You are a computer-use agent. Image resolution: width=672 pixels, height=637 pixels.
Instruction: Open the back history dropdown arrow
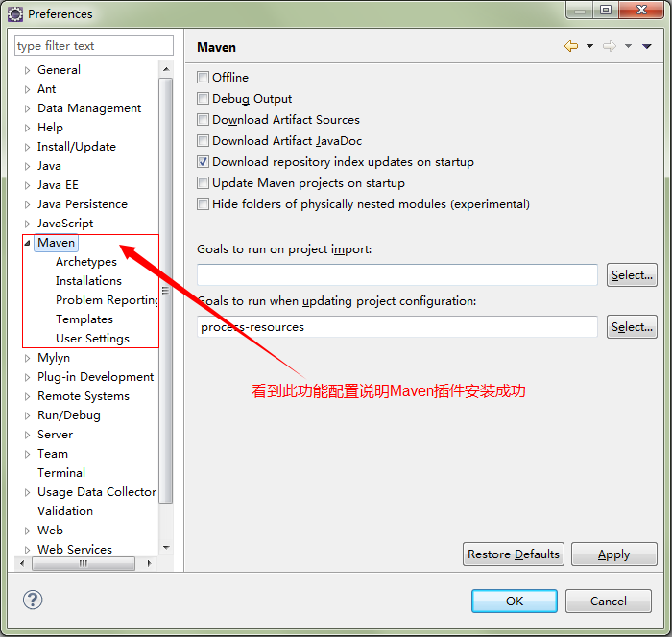coord(589,46)
